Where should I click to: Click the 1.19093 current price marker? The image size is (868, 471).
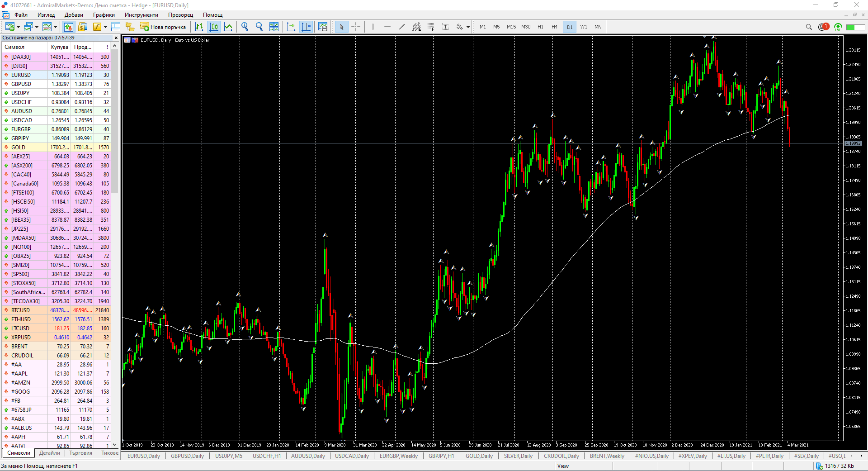[853, 143]
